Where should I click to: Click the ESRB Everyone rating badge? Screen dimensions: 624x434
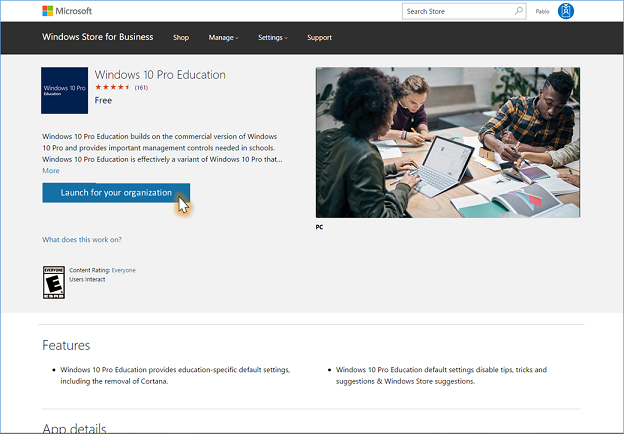tap(54, 282)
